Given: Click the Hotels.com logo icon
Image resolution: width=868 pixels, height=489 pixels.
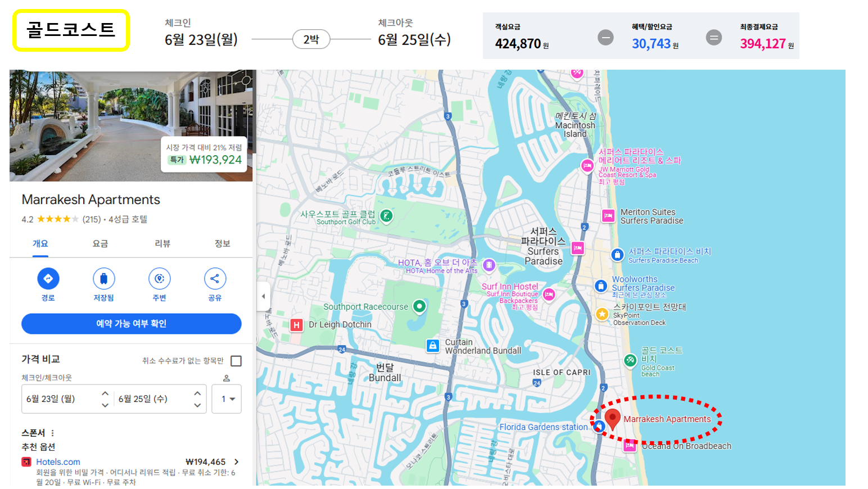Looking at the screenshot, I should (x=26, y=462).
